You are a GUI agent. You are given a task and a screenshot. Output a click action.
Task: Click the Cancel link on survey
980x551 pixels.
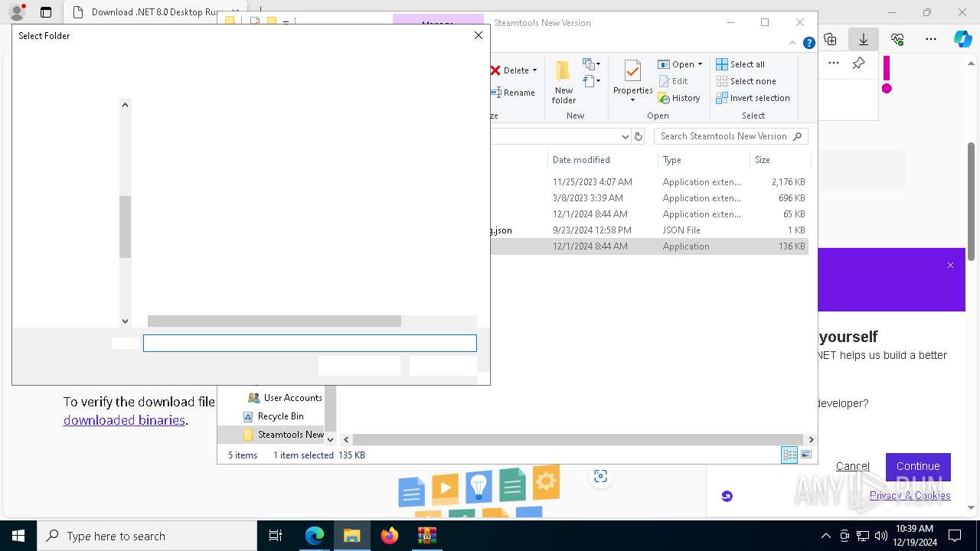(852, 466)
